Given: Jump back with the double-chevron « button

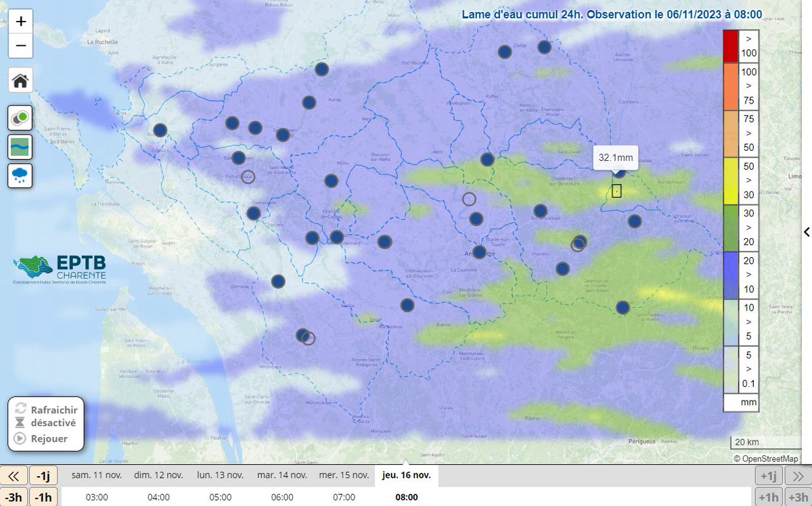Looking at the screenshot, I should [x=13, y=476].
